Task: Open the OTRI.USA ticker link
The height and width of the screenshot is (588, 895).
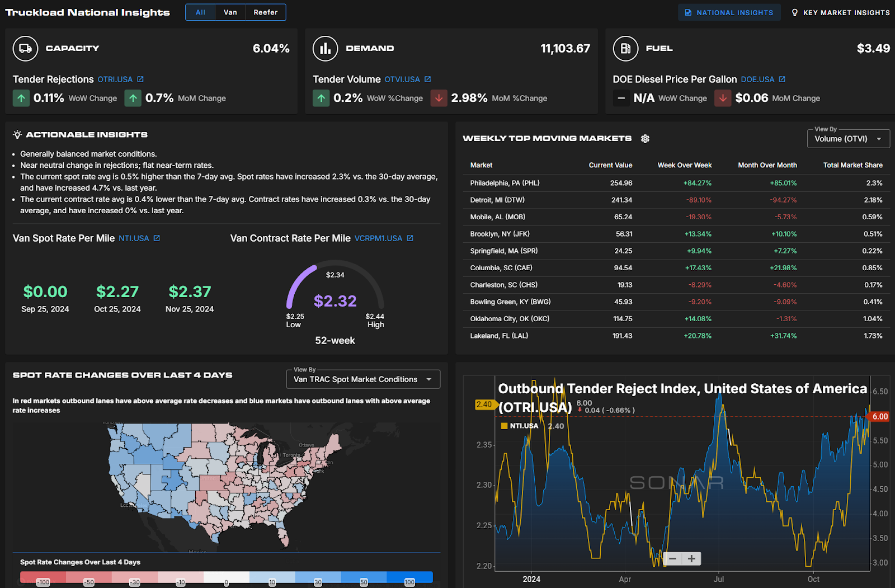Action: pos(115,79)
